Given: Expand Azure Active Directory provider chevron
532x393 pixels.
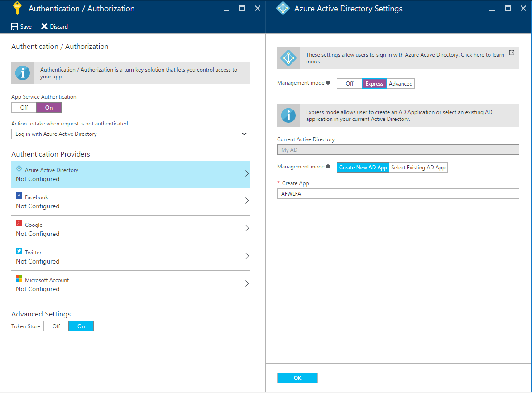Looking at the screenshot, I should click(247, 173).
